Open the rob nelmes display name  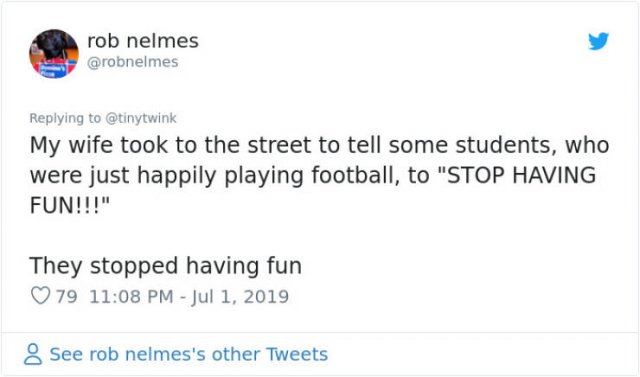tap(143, 40)
